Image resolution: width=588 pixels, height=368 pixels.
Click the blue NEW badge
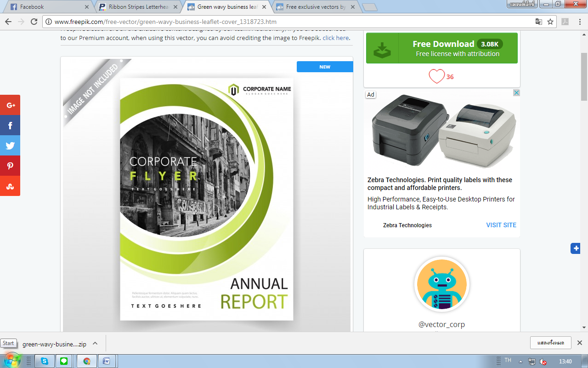pos(325,67)
